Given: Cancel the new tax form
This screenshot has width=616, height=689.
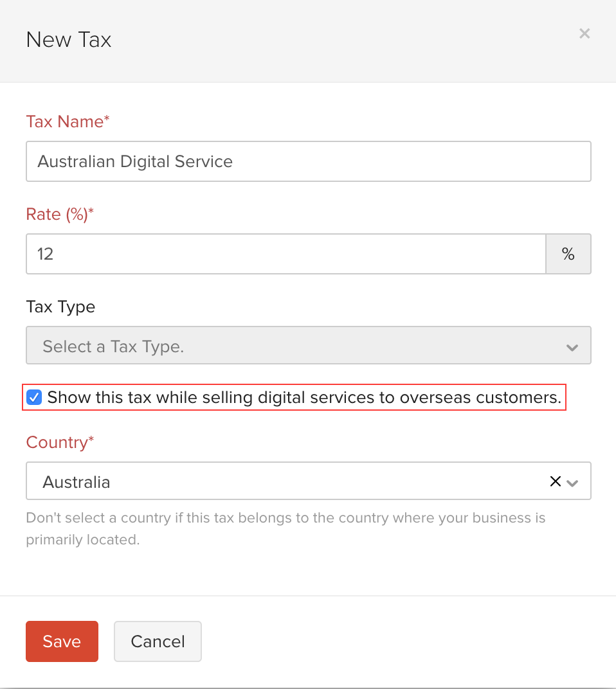Looking at the screenshot, I should coord(158,641).
